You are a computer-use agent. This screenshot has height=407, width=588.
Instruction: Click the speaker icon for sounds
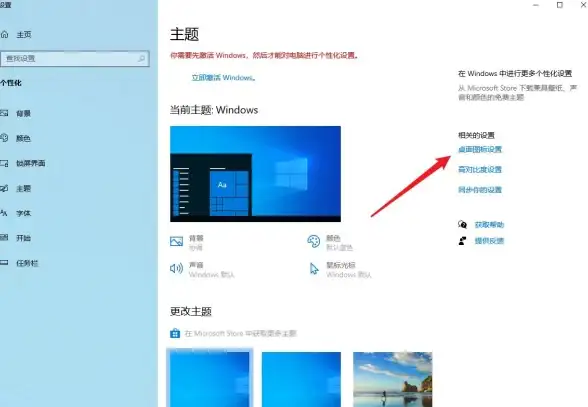point(176,268)
